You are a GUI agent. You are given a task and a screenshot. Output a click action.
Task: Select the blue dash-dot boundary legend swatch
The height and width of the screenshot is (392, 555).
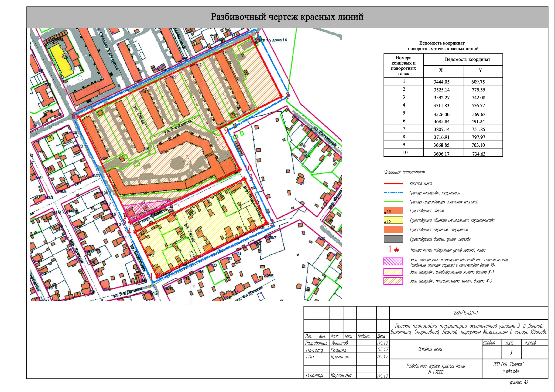(x=393, y=193)
